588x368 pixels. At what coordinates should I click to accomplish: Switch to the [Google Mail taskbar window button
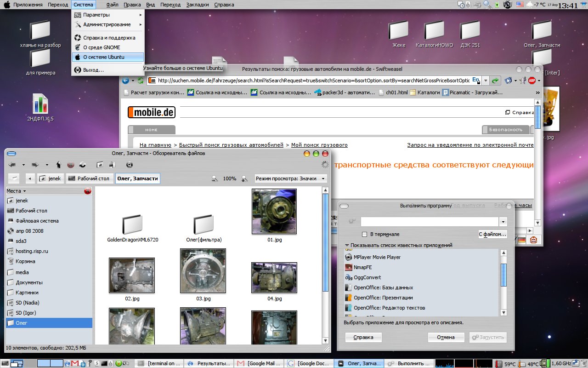point(259,363)
